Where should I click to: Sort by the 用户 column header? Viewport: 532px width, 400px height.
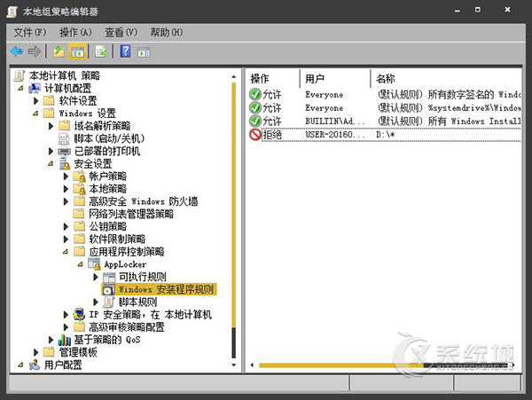click(316, 79)
